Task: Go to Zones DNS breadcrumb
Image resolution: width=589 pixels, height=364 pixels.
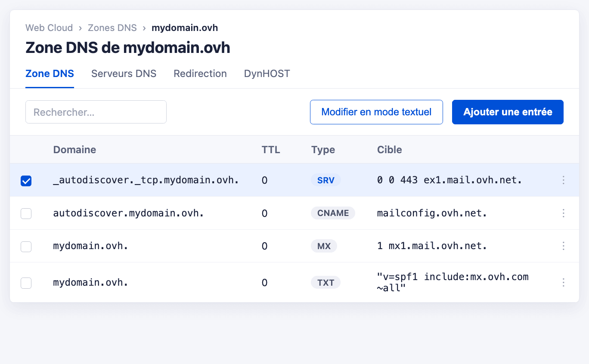Action: tap(112, 28)
